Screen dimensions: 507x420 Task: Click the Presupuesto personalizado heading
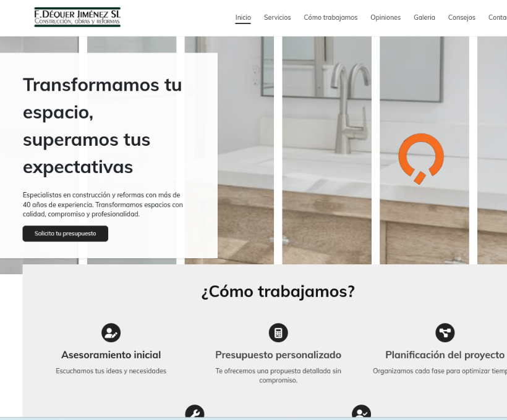(278, 355)
